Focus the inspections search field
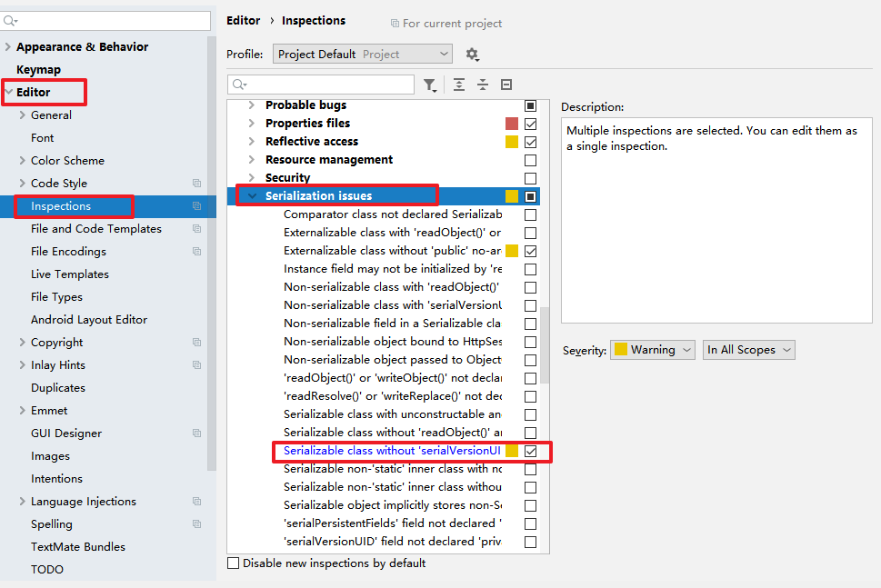 321,85
